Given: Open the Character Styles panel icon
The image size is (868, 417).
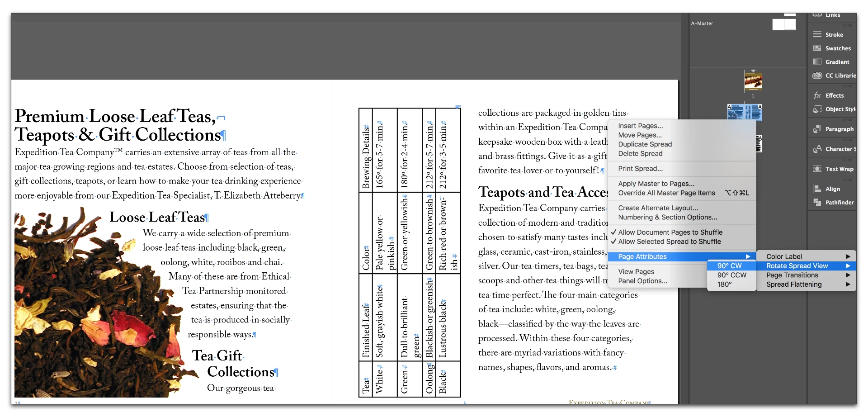Looking at the screenshot, I should pos(817,149).
